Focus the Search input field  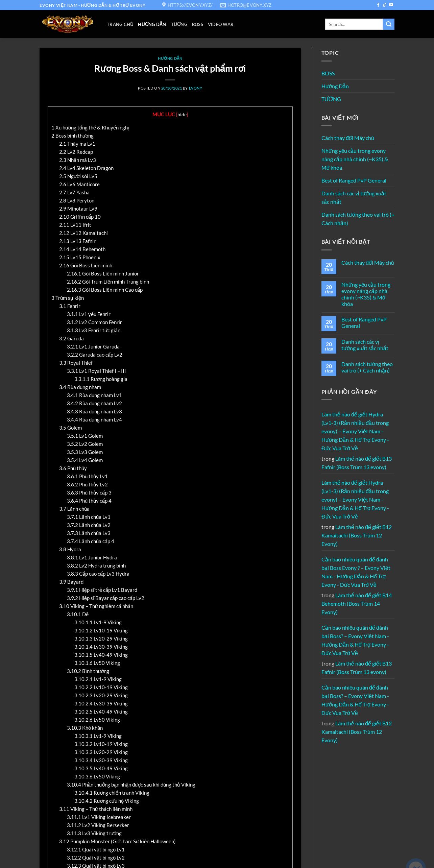point(354,24)
